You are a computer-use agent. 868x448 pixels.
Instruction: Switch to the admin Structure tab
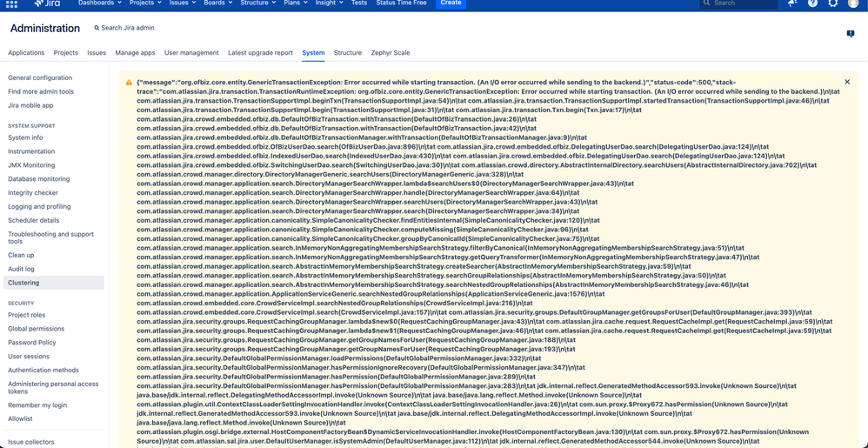[348, 52]
